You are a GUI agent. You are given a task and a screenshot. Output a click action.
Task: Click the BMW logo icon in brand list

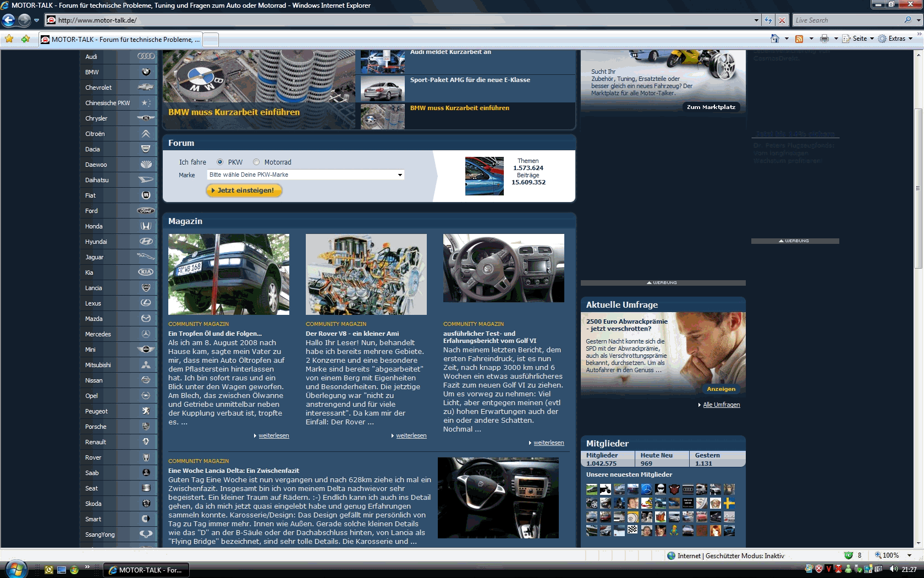[146, 72]
